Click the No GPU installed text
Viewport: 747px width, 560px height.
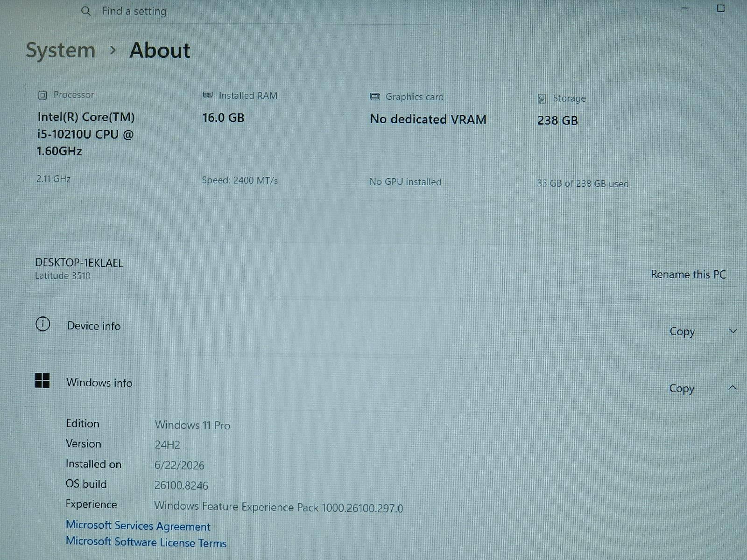tap(405, 182)
